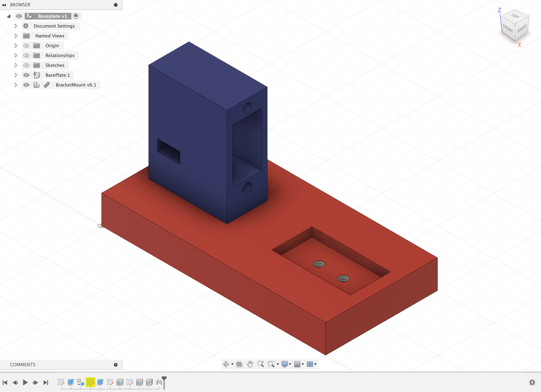This screenshot has width=541, height=392.
Task: Select Named Views in browser tree
Action: 50,36
